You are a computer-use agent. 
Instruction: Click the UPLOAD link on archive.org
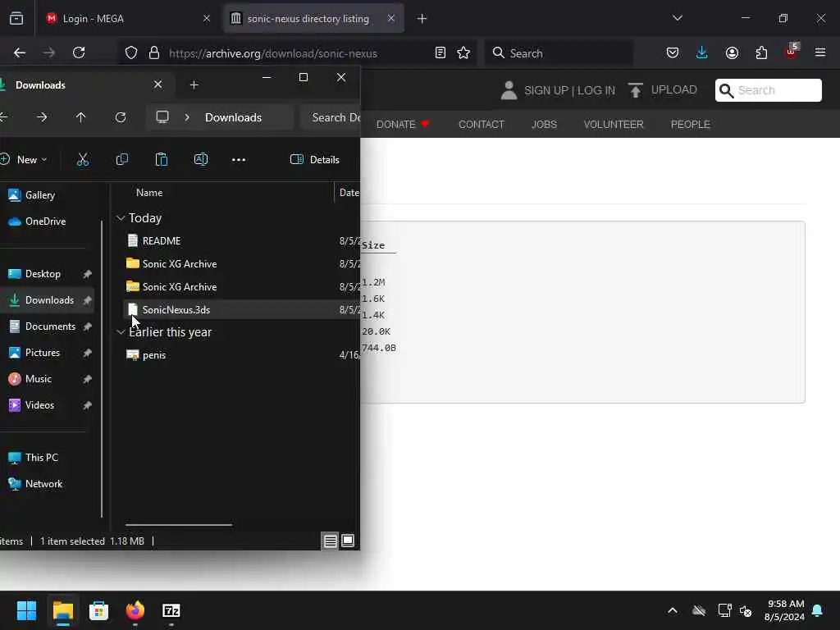click(663, 90)
